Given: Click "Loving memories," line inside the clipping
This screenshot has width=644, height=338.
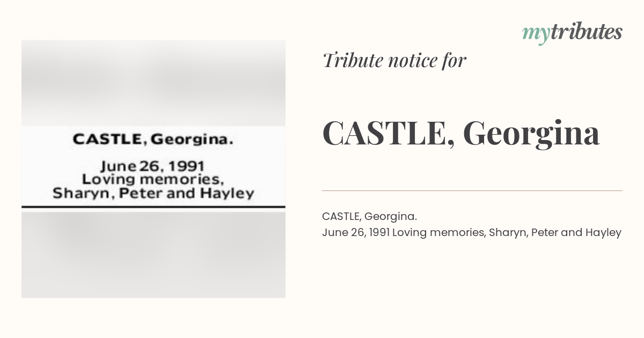Looking at the screenshot, I should click(152, 180).
